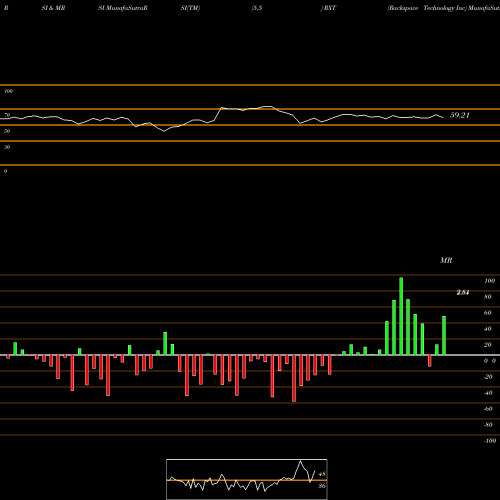The height and width of the screenshot is (500, 500).
Task: Click the MR axis label -100
Action: pos(490,441)
